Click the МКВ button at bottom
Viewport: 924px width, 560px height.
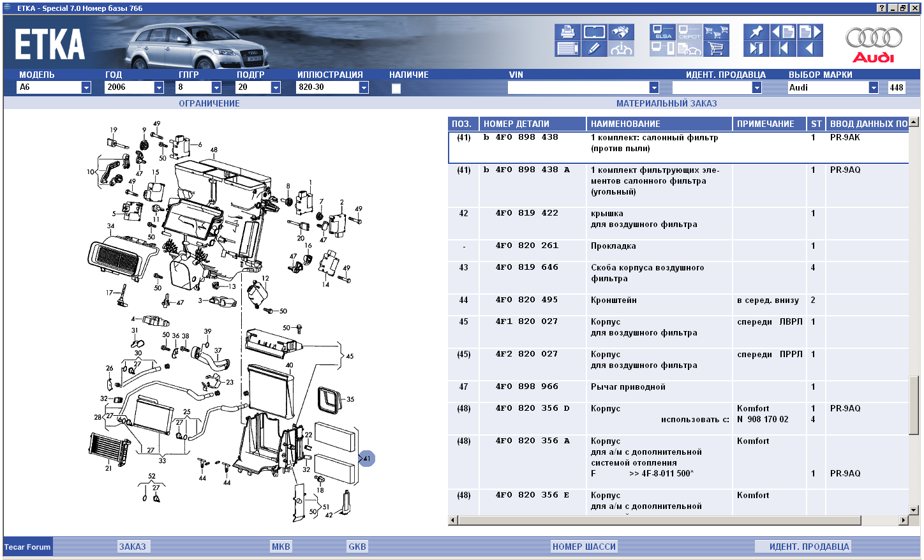click(x=281, y=547)
